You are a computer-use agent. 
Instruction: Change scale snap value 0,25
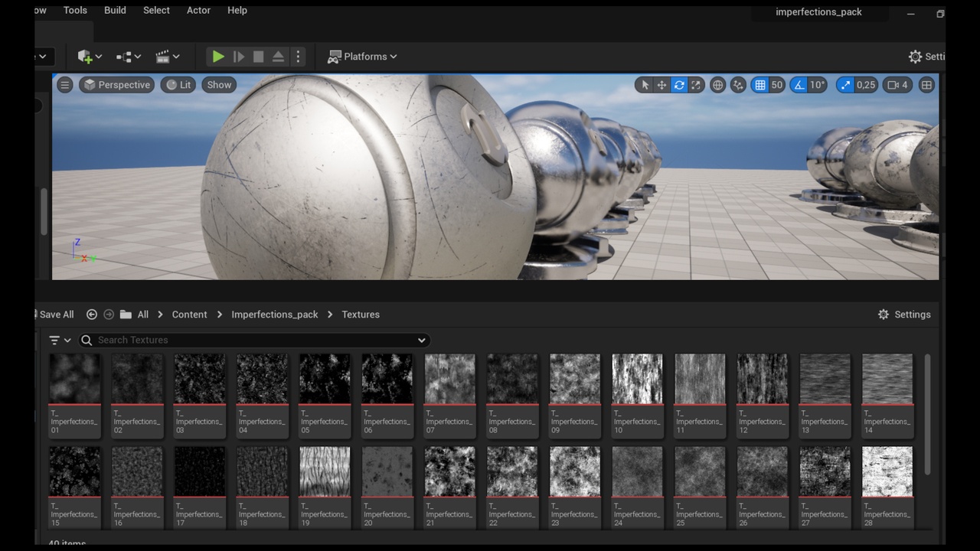[866, 85]
